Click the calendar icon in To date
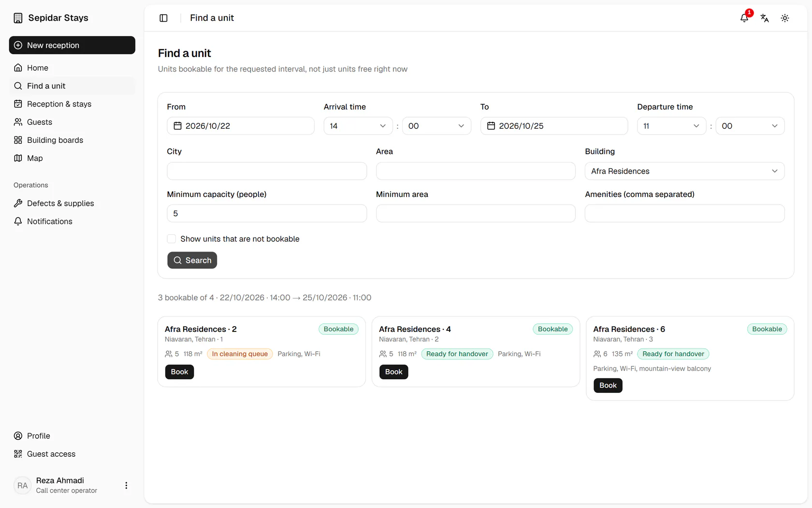This screenshot has width=812, height=508. pyautogui.click(x=491, y=126)
